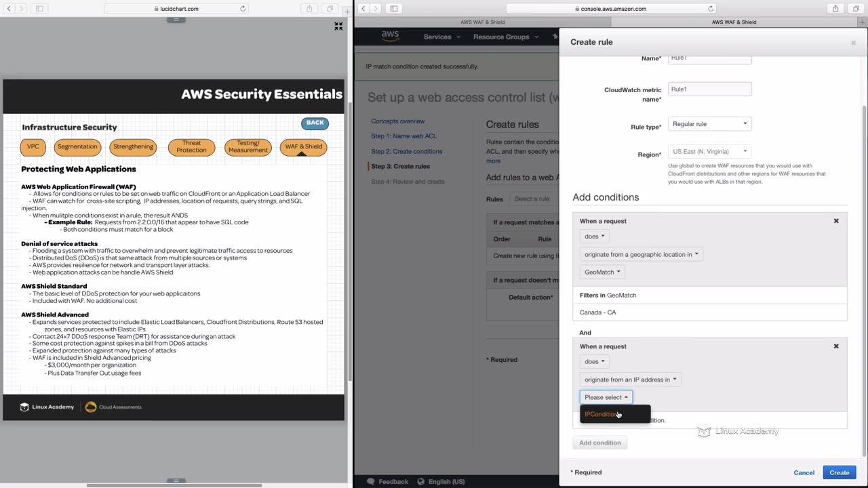The width and height of the screenshot is (868, 488).
Task: Select the Testing/Measurement topic
Action: pyautogui.click(x=248, y=146)
